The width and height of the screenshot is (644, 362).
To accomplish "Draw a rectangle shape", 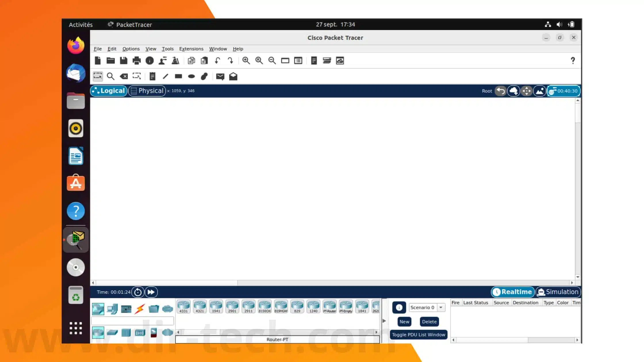I will [x=179, y=76].
